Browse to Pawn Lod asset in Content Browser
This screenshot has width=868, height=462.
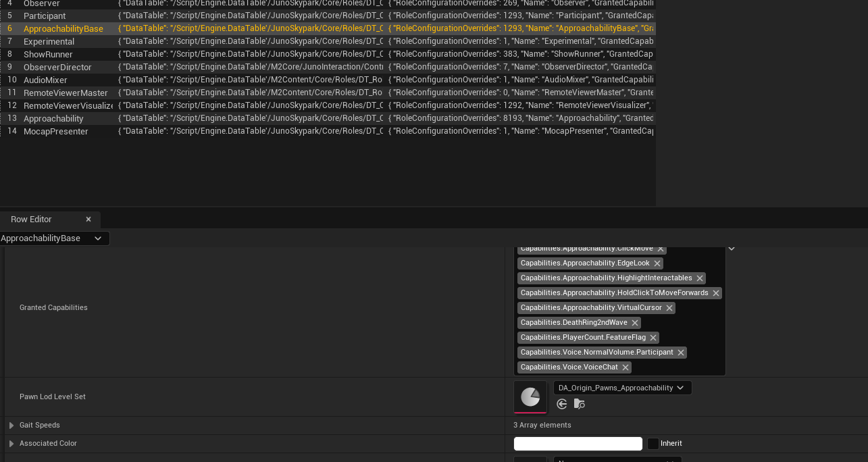579,404
